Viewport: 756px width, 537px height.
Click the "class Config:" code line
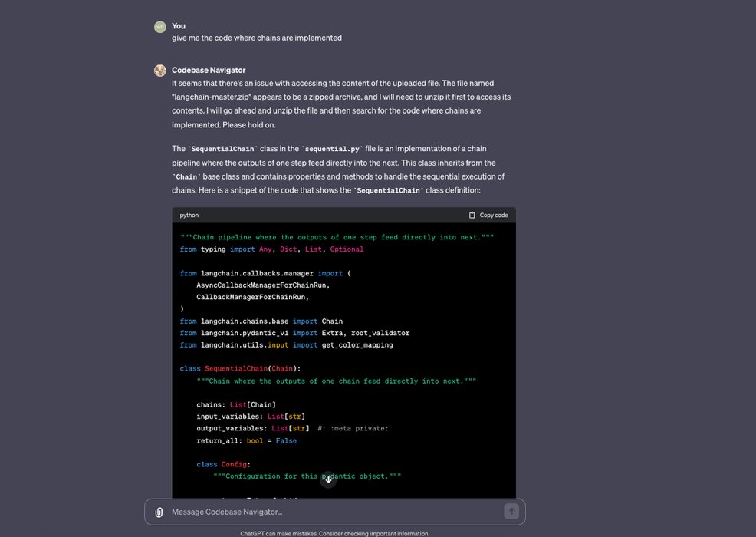(223, 464)
